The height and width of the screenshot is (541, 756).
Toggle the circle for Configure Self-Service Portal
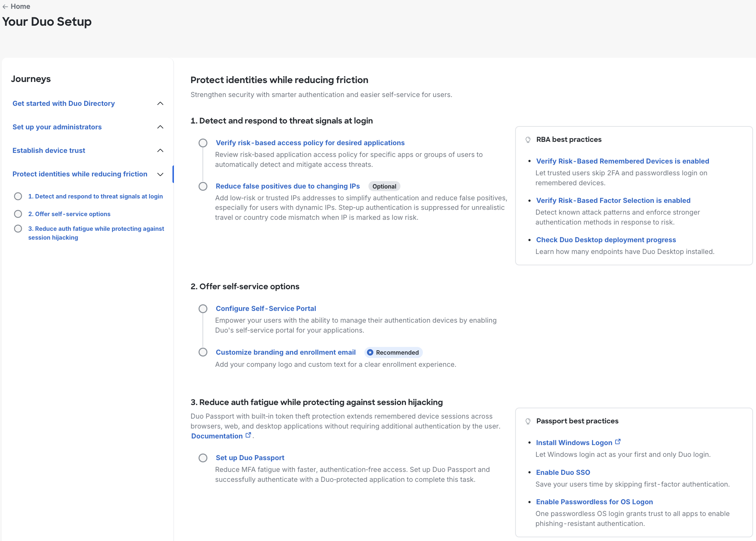click(203, 309)
